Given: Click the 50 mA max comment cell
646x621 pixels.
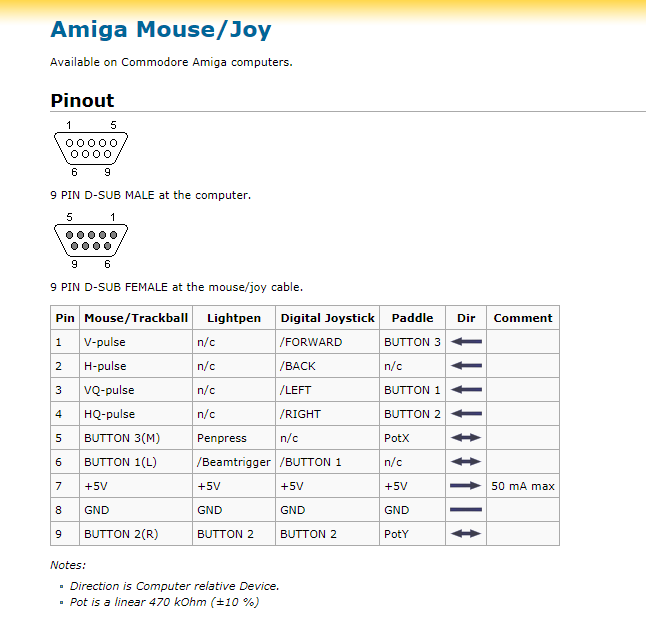Looking at the screenshot, I should [523, 486].
